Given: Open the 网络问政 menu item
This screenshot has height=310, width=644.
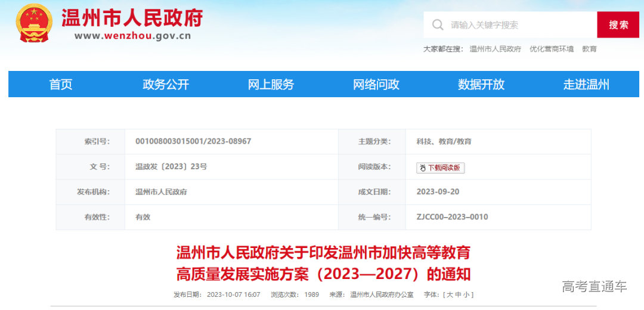Looking at the screenshot, I should 376,84.
